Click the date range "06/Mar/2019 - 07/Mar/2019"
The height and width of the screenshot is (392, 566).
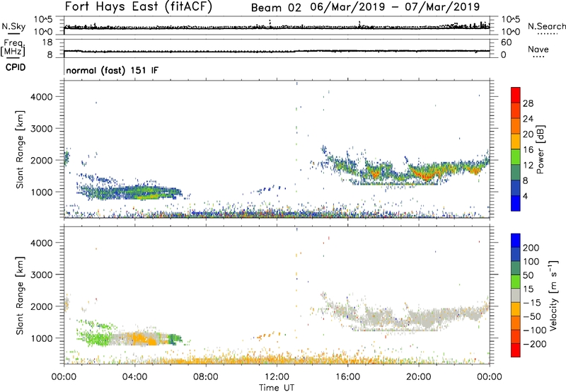click(x=395, y=7)
